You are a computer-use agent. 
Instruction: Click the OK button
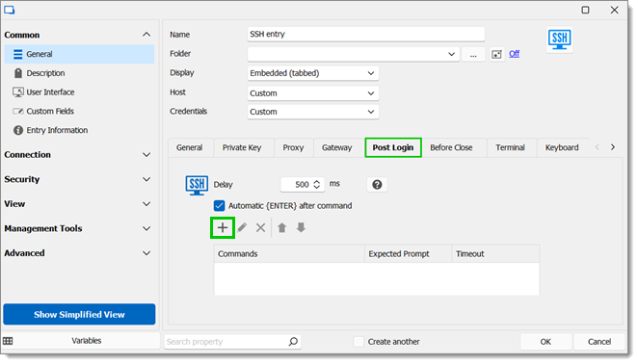(x=545, y=342)
